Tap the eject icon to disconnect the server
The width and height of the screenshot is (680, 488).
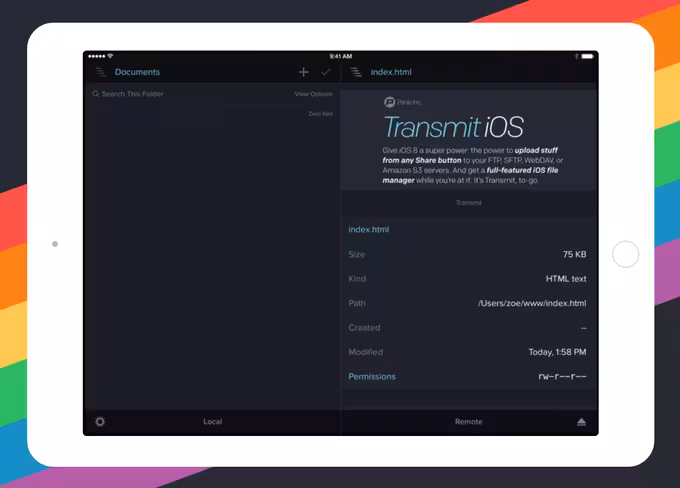coord(582,422)
